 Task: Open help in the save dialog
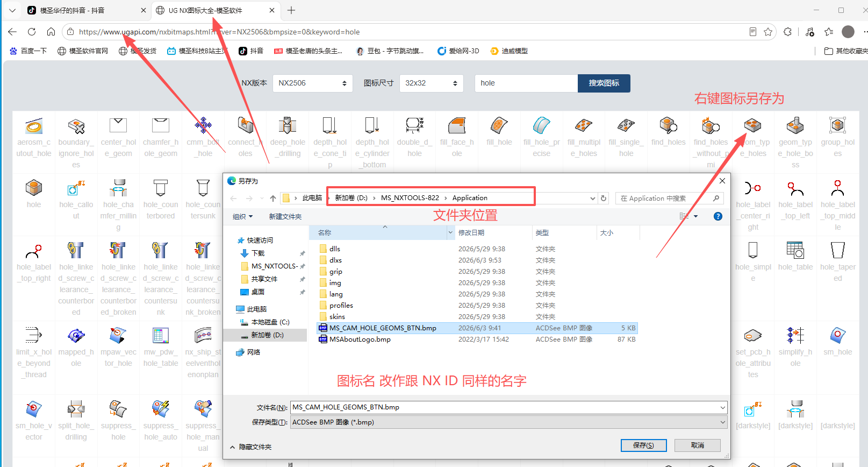click(718, 216)
